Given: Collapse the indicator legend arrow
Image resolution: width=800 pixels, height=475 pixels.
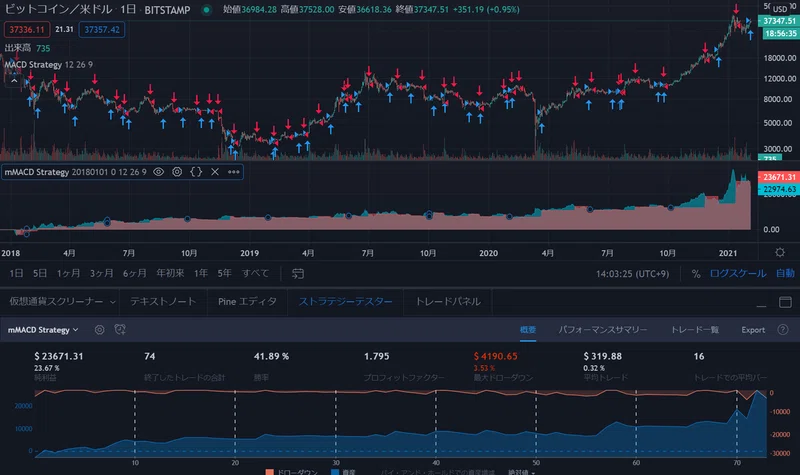Looking at the screenshot, I should coord(14,81).
